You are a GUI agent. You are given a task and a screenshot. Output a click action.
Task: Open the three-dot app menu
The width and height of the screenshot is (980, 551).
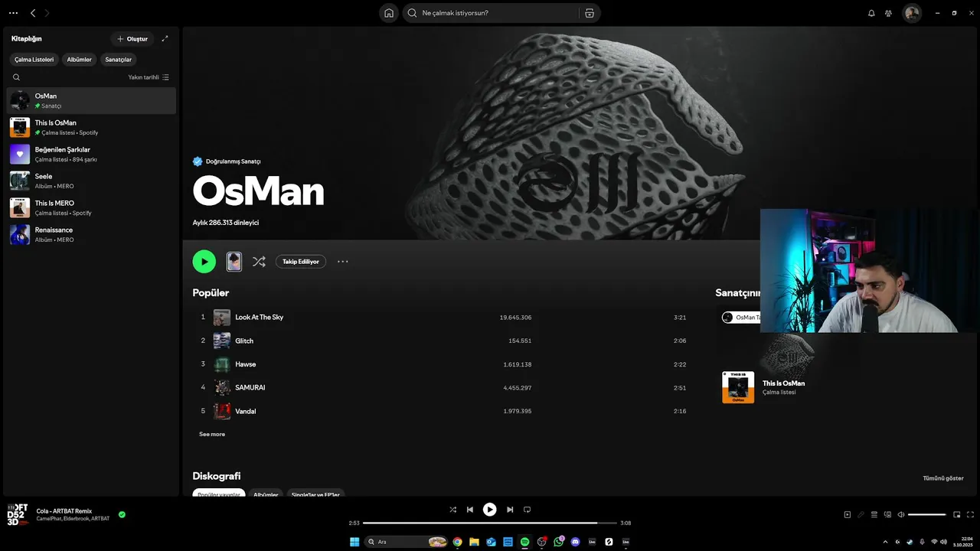click(13, 13)
